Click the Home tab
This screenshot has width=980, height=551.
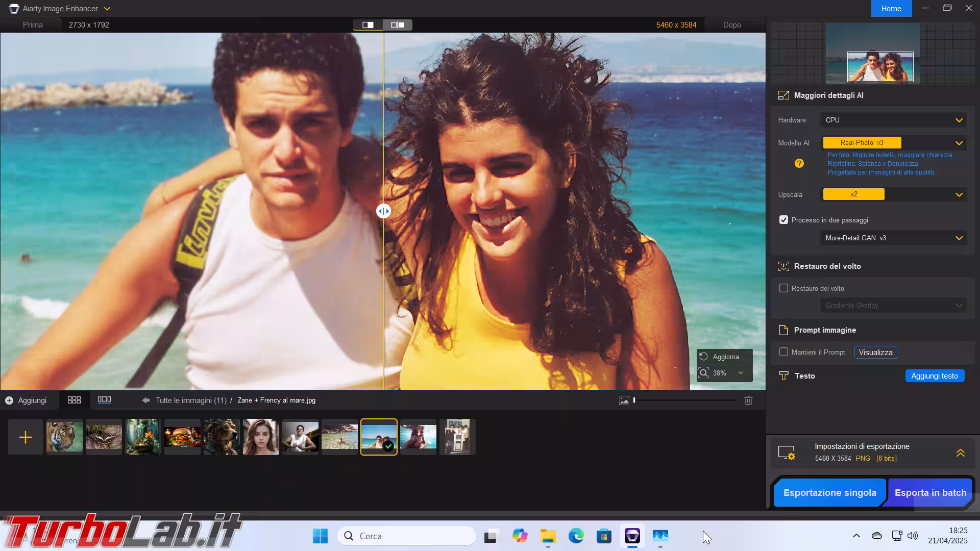[891, 9]
